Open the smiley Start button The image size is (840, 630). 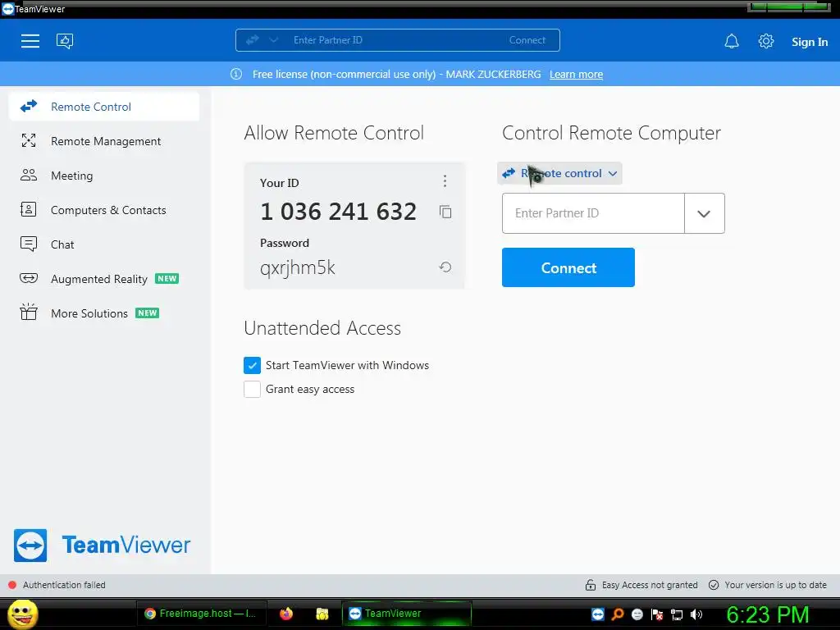coord(22,614)
